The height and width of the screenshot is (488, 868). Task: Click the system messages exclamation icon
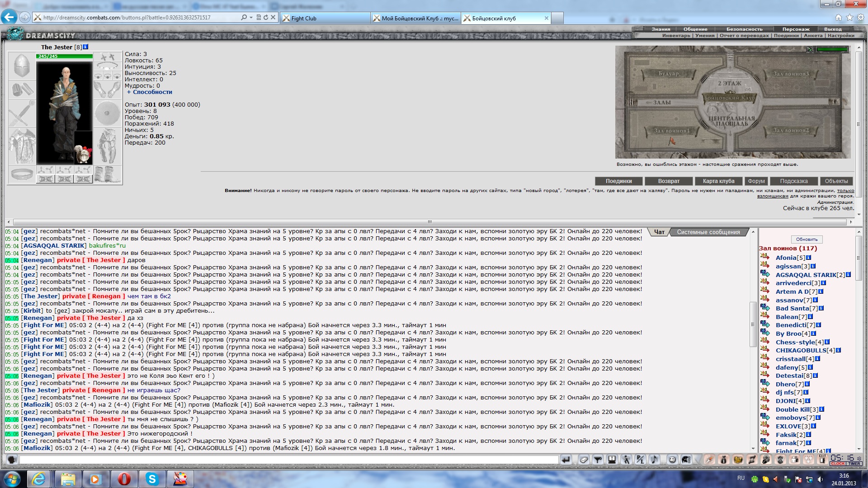coord(612,460)
